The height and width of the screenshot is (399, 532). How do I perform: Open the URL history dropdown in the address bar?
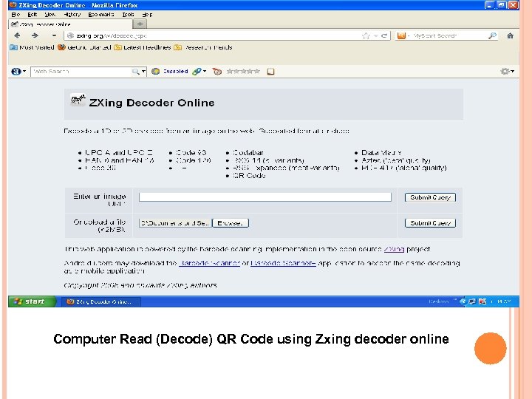[x=375, y=35]
